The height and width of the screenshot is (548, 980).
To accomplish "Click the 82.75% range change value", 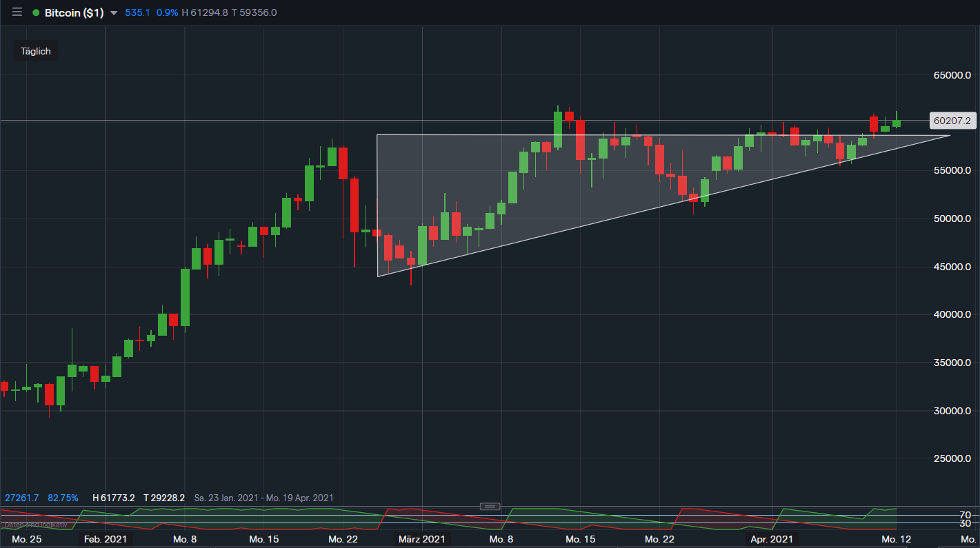I will 63,498.
